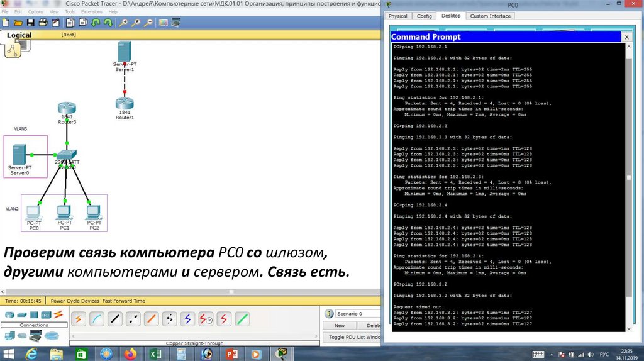Open Custom Interface tab in PC0 window

(x=491, y=16)
